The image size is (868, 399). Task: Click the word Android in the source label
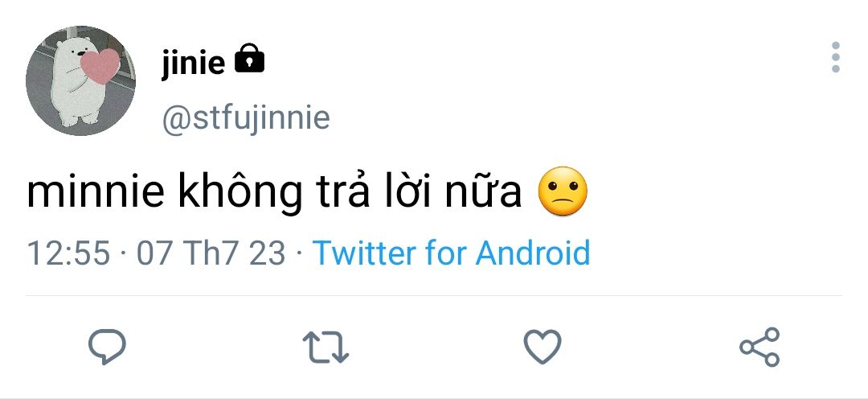click(x=533, y=253)
